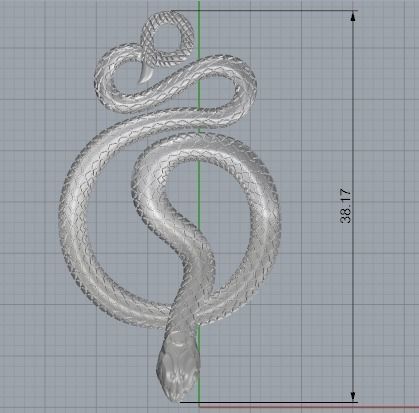Select the vertical dimension line arrow
The width and height of the screenshot is (419, 413).
(x=353, y=206)
